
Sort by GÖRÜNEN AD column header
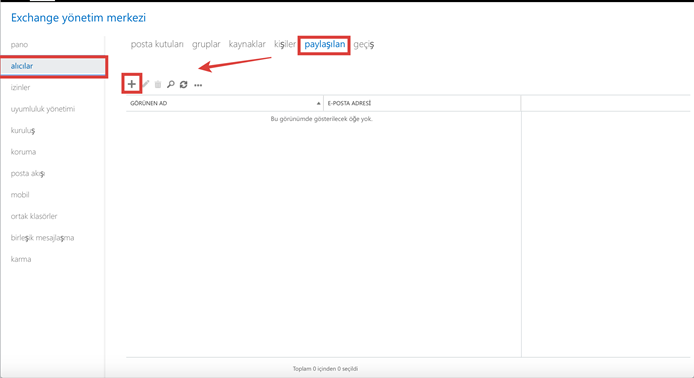pos(224,103)
